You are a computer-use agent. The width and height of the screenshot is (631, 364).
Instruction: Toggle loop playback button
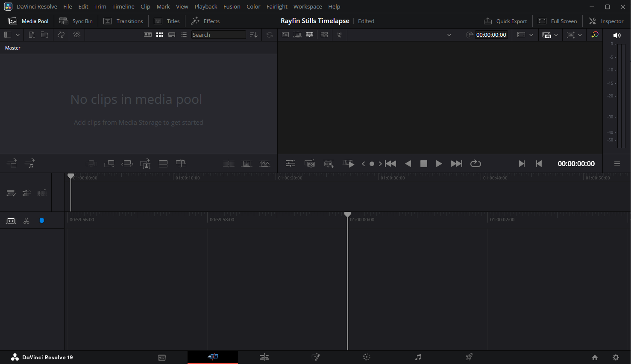pyautogui.click(x=475, y=164)
